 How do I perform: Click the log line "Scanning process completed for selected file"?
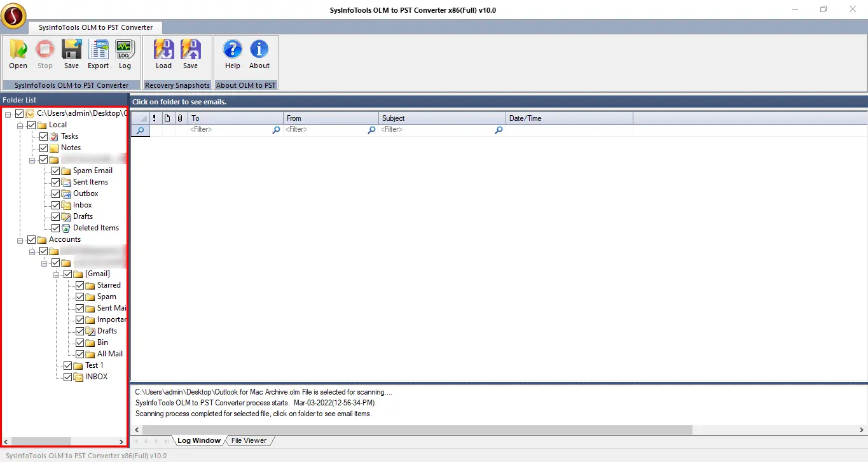[254, 414]
